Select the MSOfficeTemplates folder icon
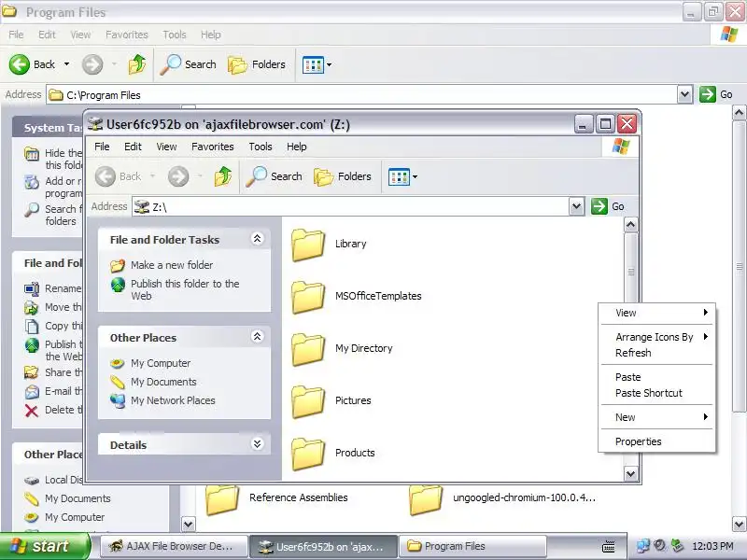 [308, 297]
